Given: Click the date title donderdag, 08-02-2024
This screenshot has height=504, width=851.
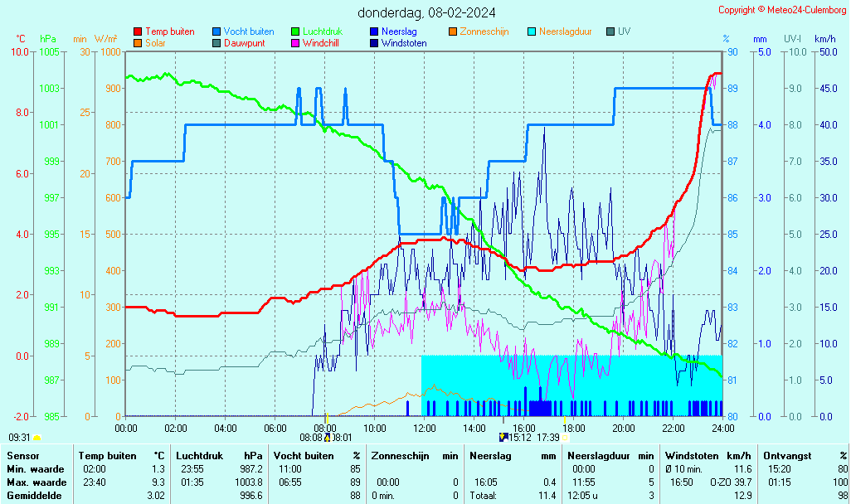Looking at the screenshot, I should (426, 12).
